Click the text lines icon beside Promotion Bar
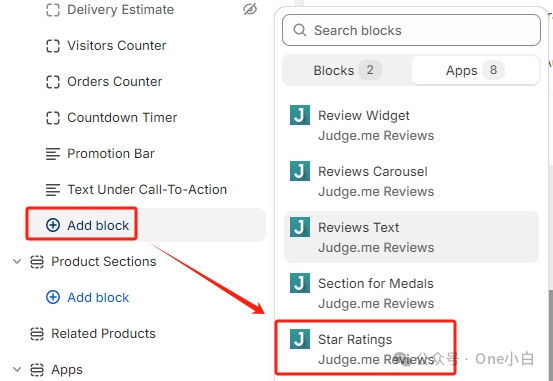The height and width of the screenshot is (381, 553). tap(53, 154)
